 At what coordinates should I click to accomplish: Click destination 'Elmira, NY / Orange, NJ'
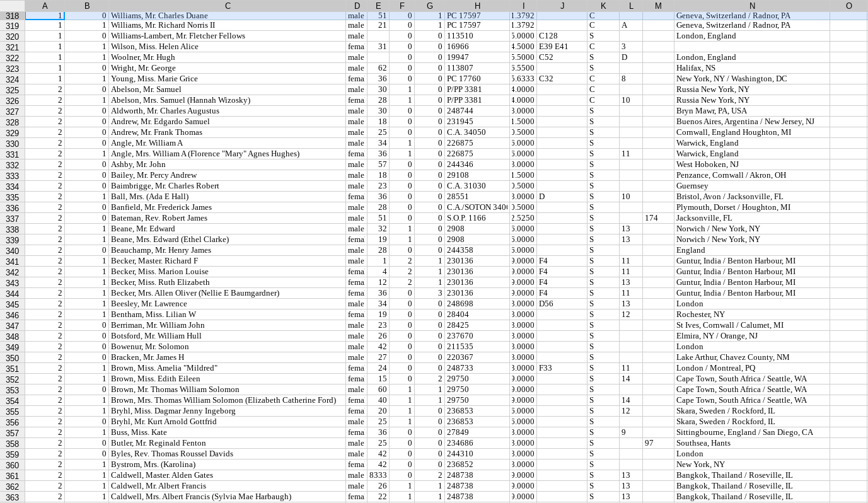coord(752,336)
